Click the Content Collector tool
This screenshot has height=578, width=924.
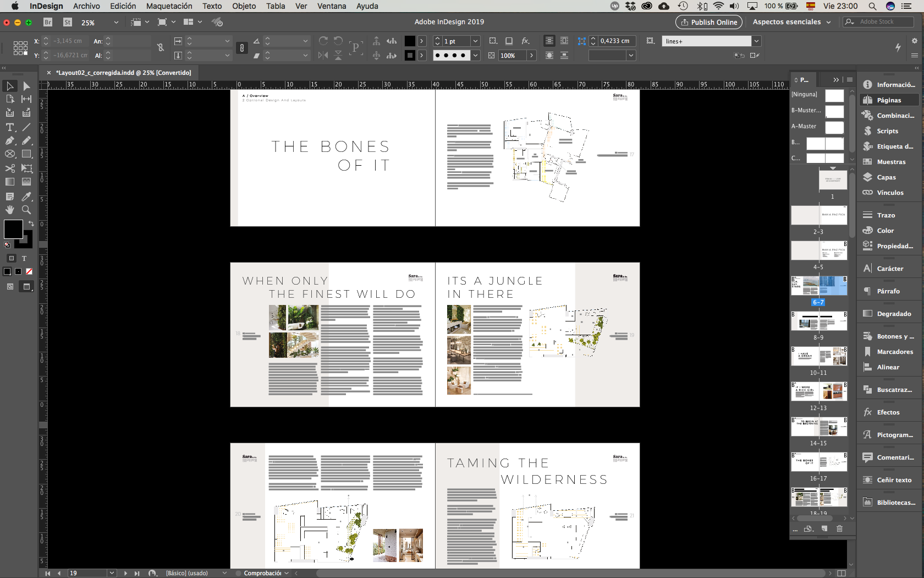[10, 113]
